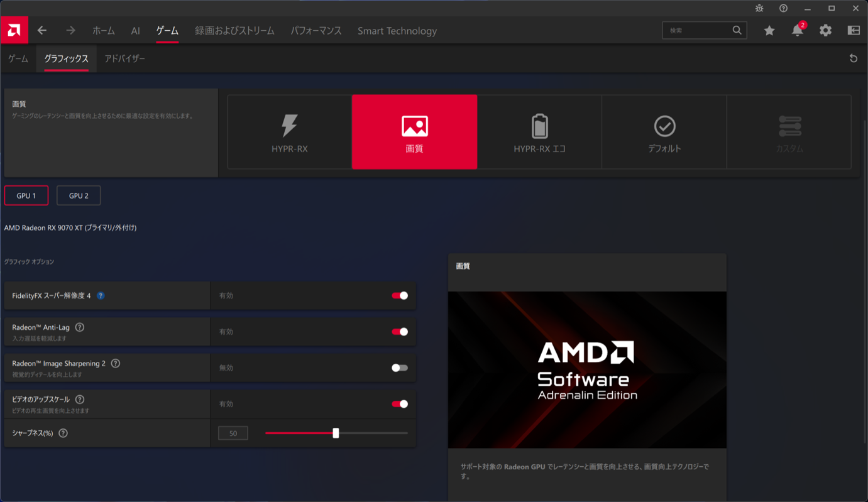Select the デフォルト profile tile
The height and width of the screenshot is (502, 868).
click(664, 132)
